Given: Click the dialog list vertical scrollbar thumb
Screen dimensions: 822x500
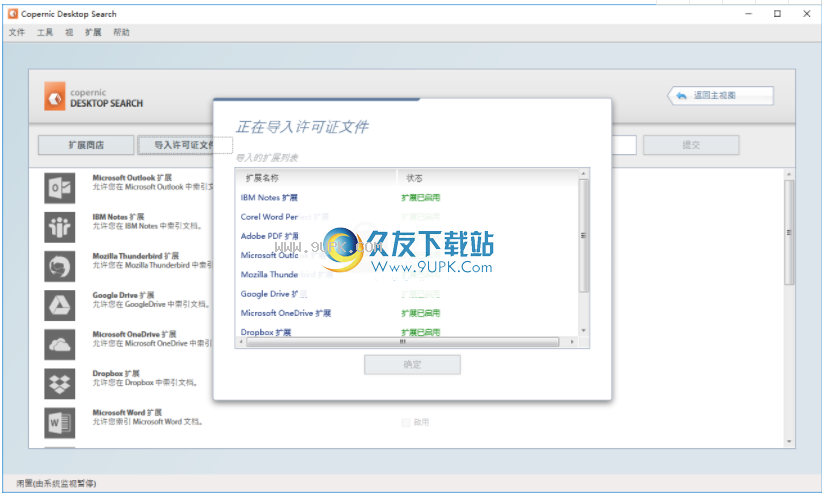Looking at the screenshot, I should coord(583,235).
